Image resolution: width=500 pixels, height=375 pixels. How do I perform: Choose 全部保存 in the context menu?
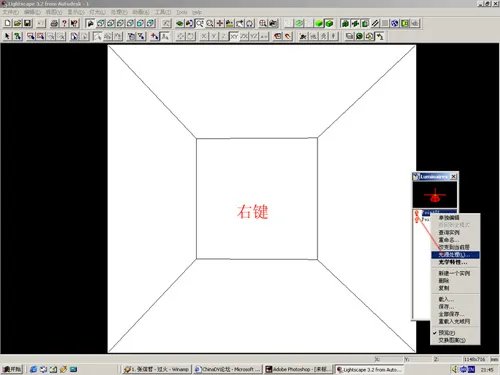455,314
